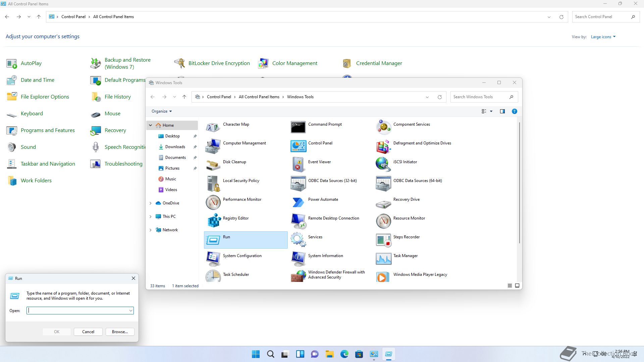Open address history dropdown in Windows Tools
Image resolution: width=644 pixels, height=362 pixels.
427,97
